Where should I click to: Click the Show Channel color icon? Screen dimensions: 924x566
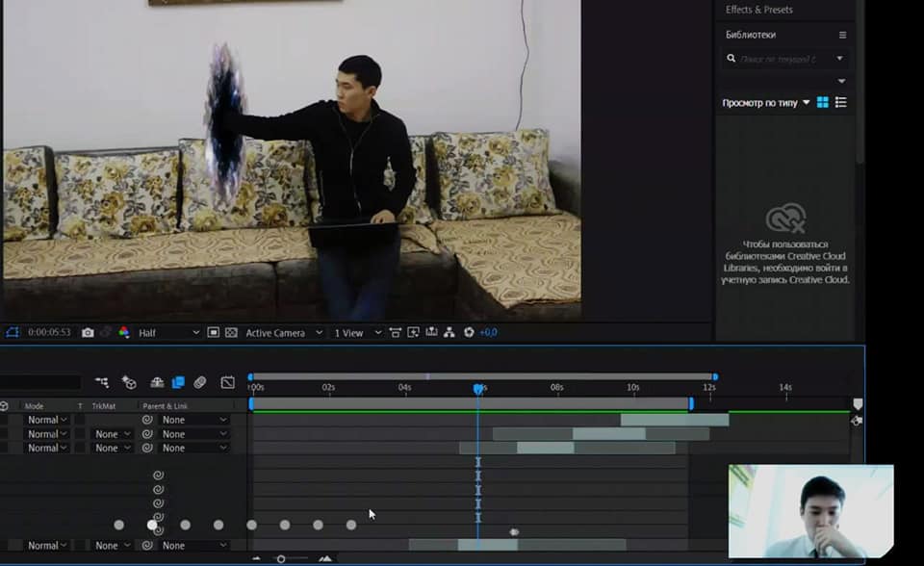pyautogui.click(x=123, y=332)
